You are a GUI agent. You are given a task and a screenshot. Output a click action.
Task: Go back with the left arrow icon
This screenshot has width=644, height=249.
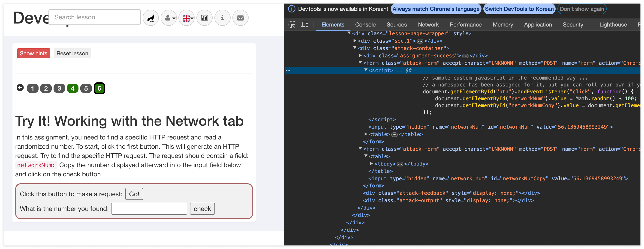pos(20,88)
